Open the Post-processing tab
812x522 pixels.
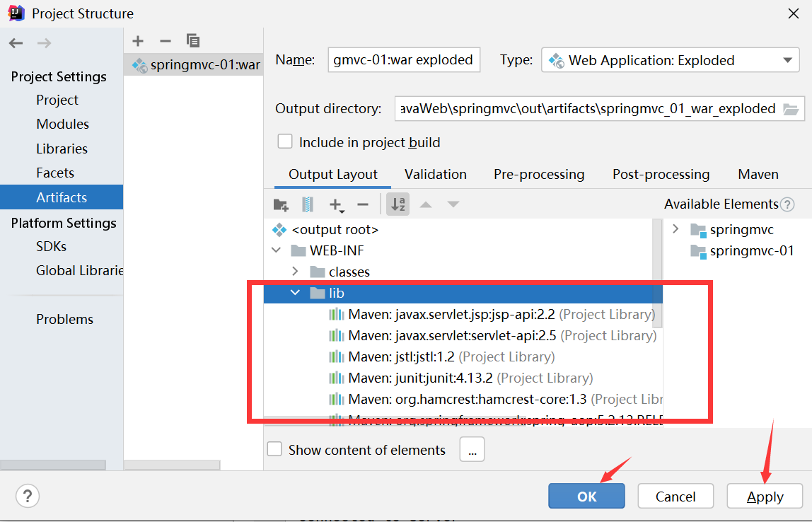(x=661, y=175)
